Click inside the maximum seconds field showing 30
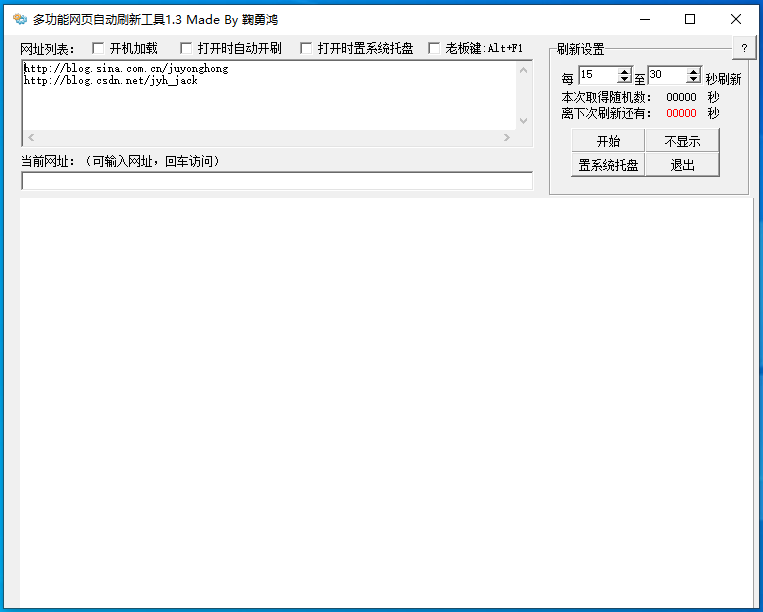 [x=667, y=75]
